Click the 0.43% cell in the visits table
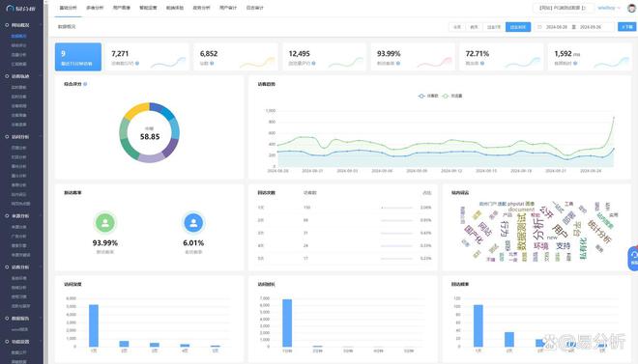Screen dimensions: 638x364 pos(425,234)
